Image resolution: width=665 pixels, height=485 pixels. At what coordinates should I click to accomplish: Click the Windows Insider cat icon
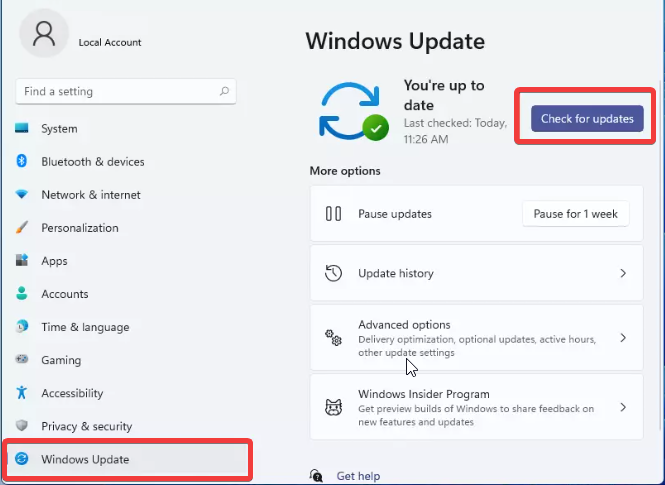333,407
